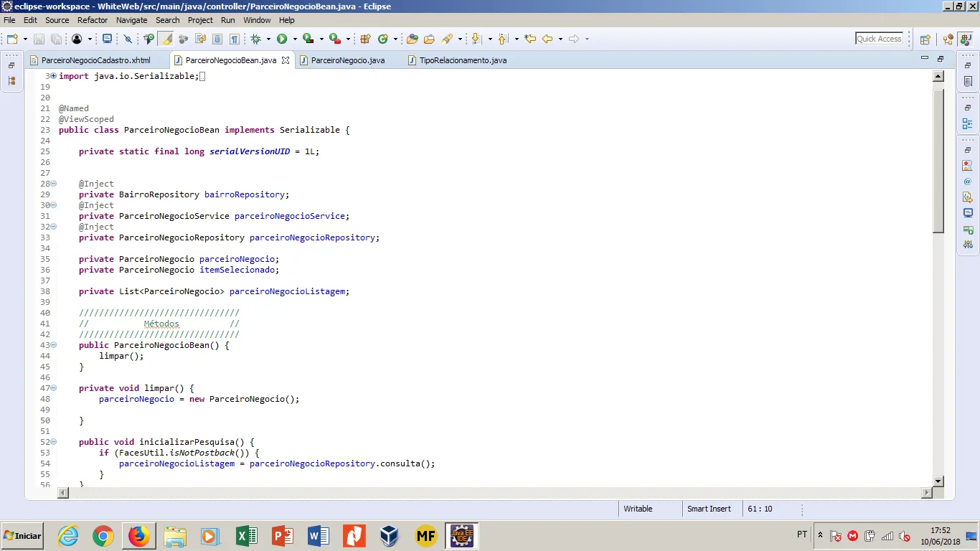This screenshot has width=980, height=551.
Task: Open Javadoc view (@ icon) in sidebar
Action: (968, 182)
